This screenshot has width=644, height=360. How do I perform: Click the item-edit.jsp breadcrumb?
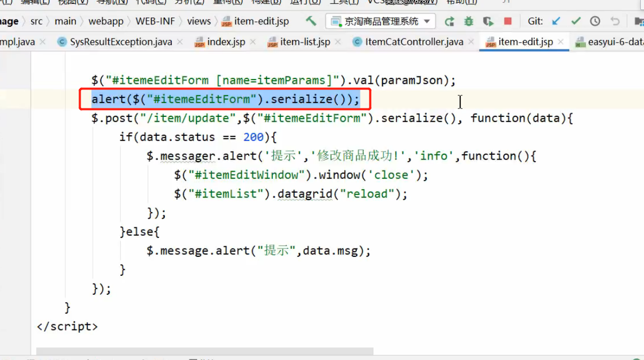coord(255,21)
